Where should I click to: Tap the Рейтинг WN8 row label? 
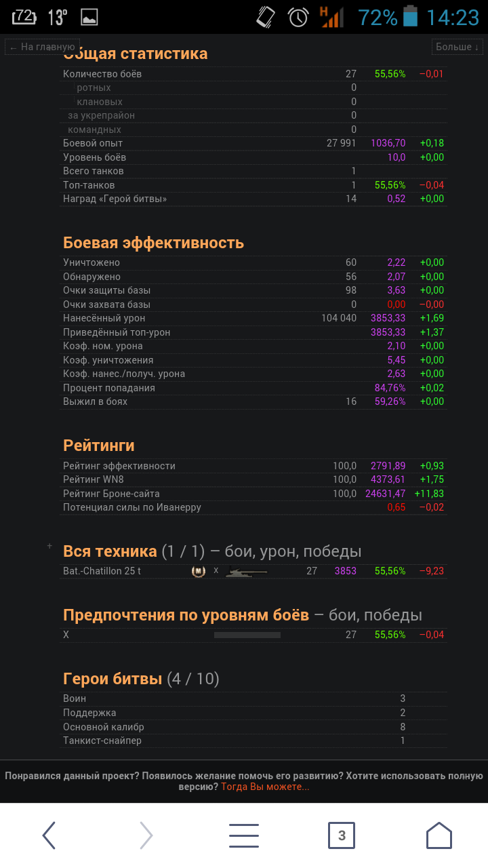[x=94, y=479]
